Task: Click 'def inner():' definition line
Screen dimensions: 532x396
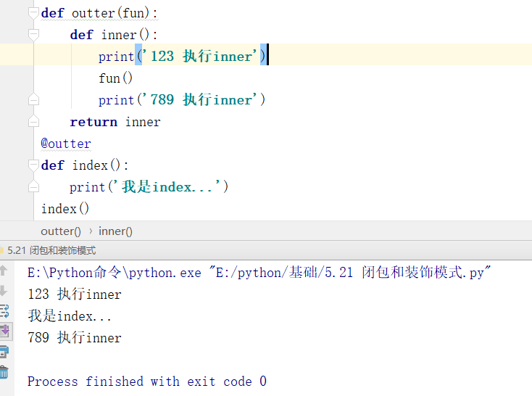Action: click(x=114, y=35)
